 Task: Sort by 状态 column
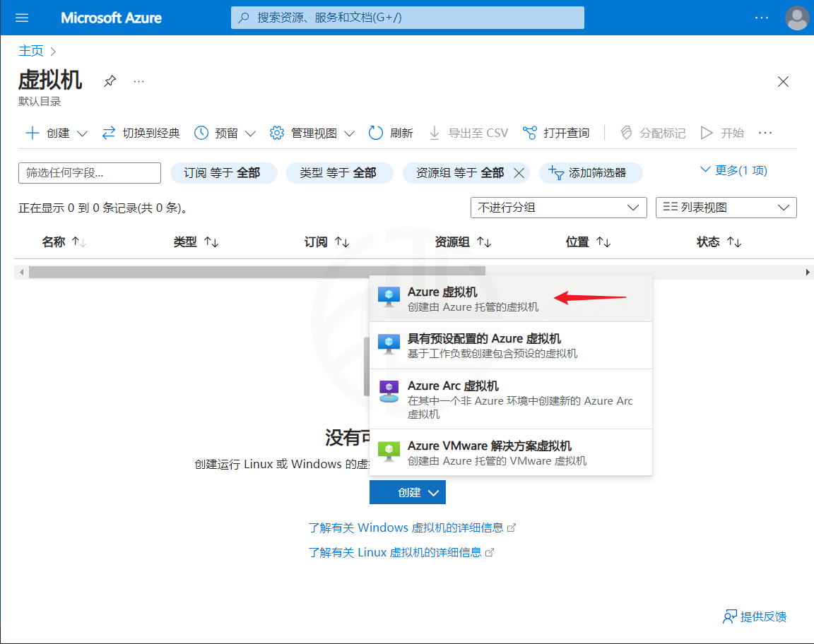click(x=719, y=241)
